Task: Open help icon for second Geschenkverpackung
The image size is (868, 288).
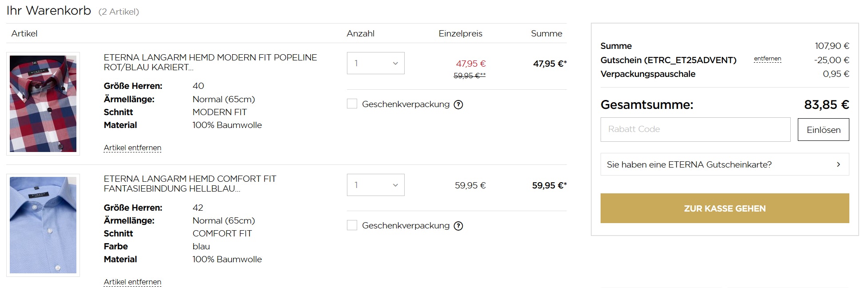Action: pyautogui.click(x=458, y=226)
